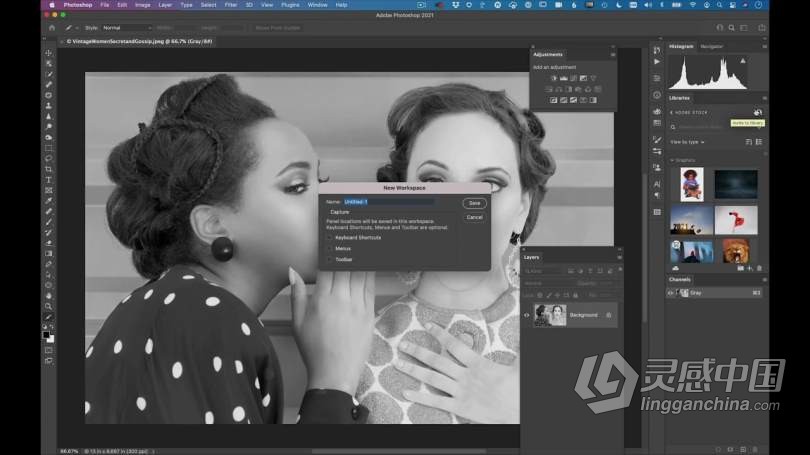Screen dimensions: 810x455
Task: Toggle visibility of the Gray channel
Action: click(671, 293)
